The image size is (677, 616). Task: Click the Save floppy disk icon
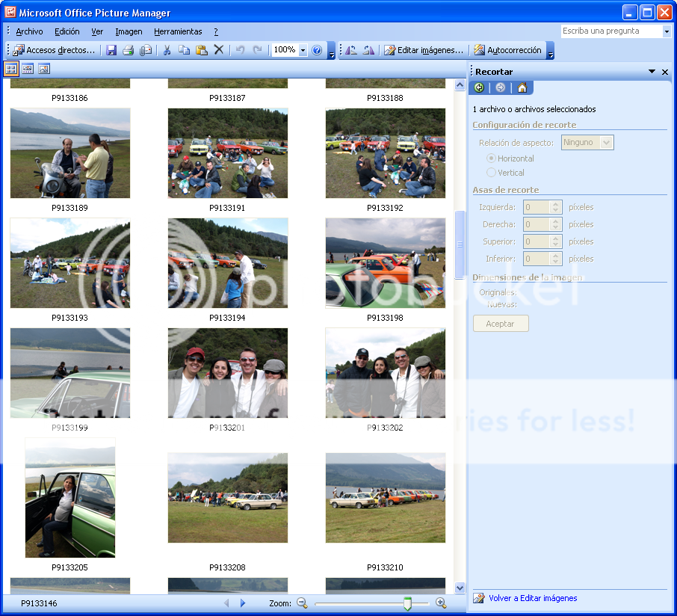(x=111, y=50)
